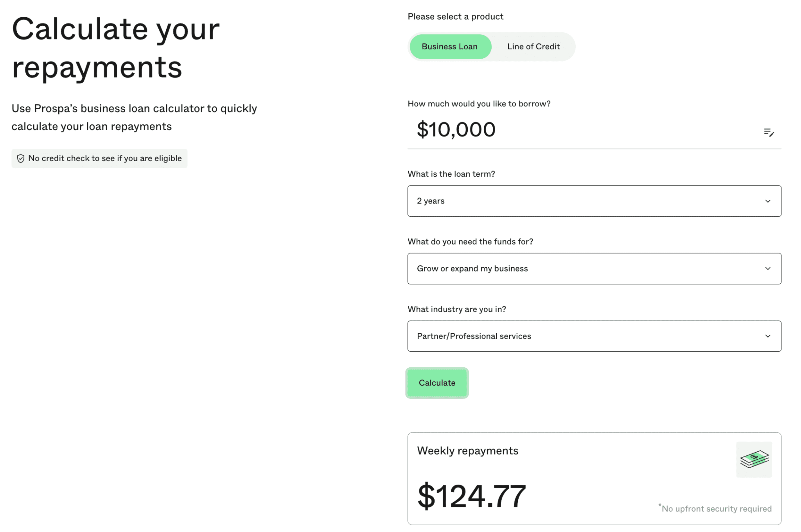801x532 pixels.
Task: Click the funds purpose chevron arrow
Action: (x=768, y=269)
